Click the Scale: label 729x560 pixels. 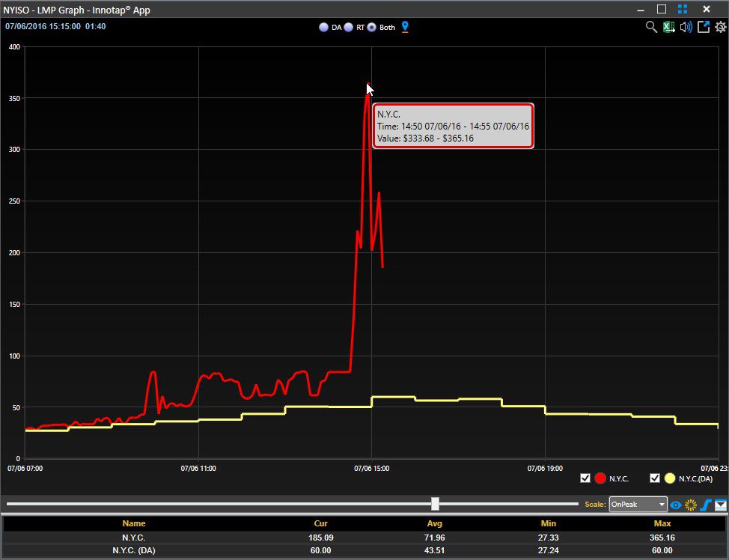[x=595, y=504]
